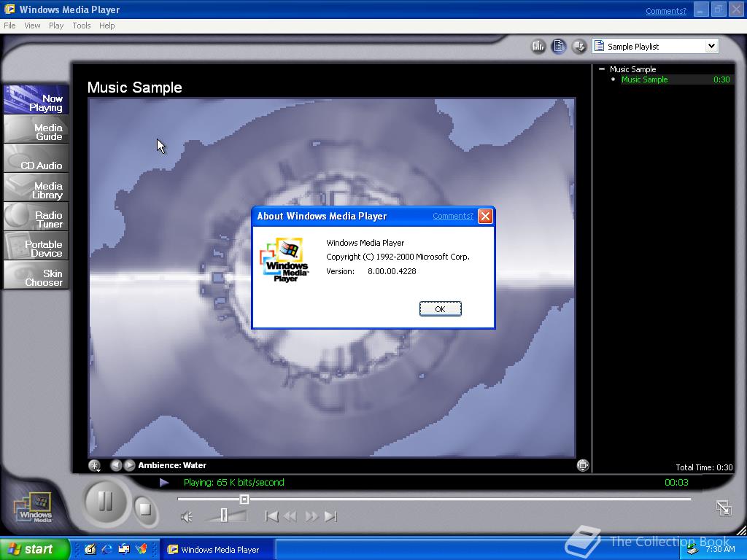This screenshot has height=560, width=747.
Task: Show equalizer and settings in Now Playing
Action: point(538,46)
